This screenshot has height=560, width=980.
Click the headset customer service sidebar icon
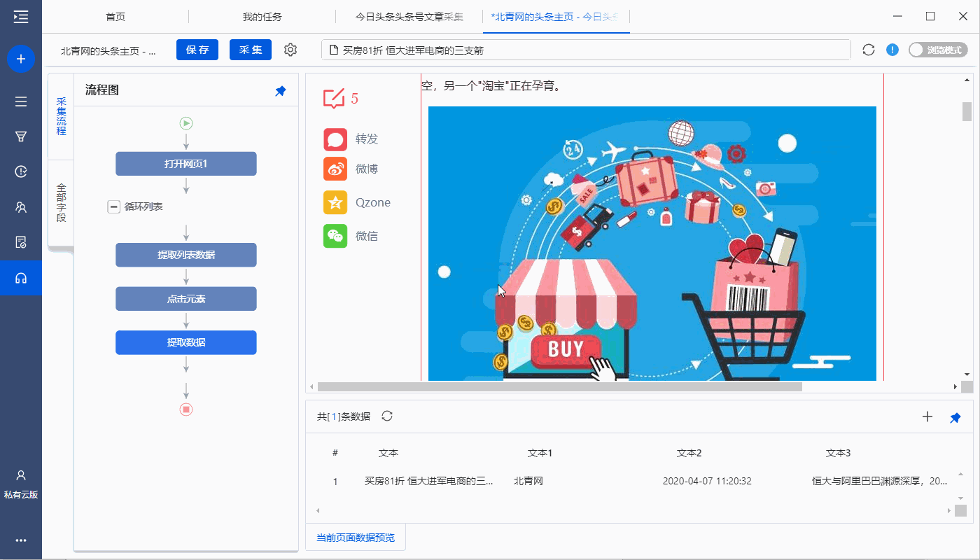(21, 278)
